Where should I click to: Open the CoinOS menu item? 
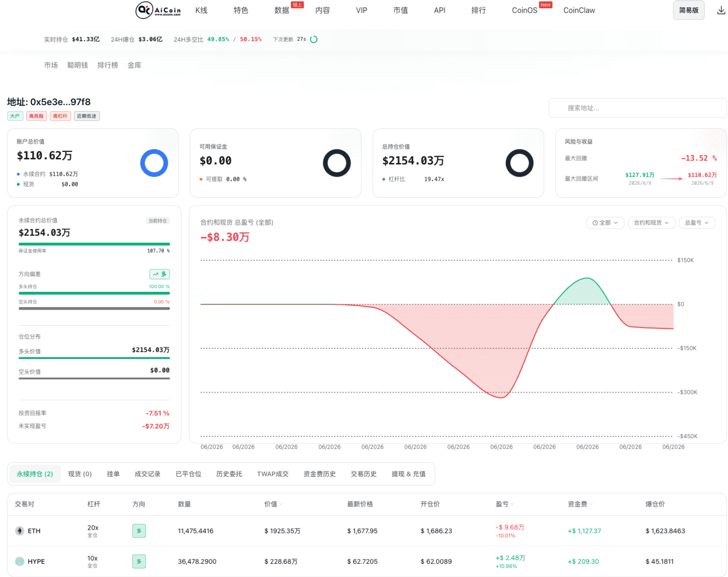coord(525,10)
